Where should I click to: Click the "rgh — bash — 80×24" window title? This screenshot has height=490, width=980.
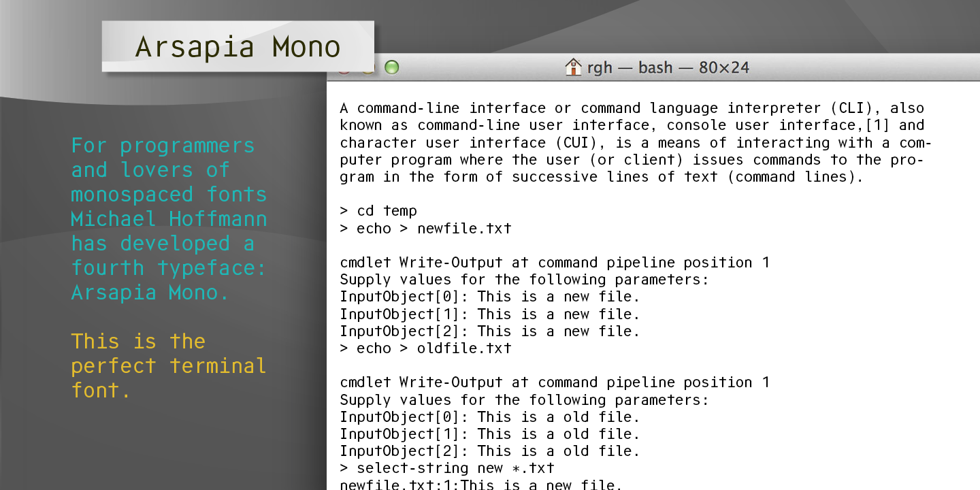tap(659, 67)
